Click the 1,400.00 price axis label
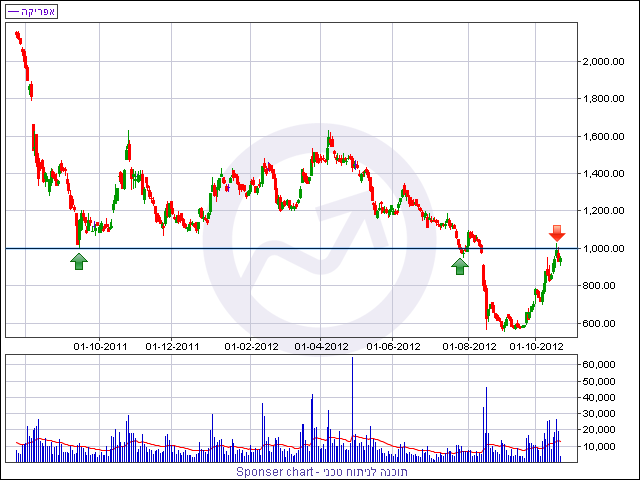Image resolution: width=640 pixels, height=480 pixels. pyautogui.click(x=604, y=173)
